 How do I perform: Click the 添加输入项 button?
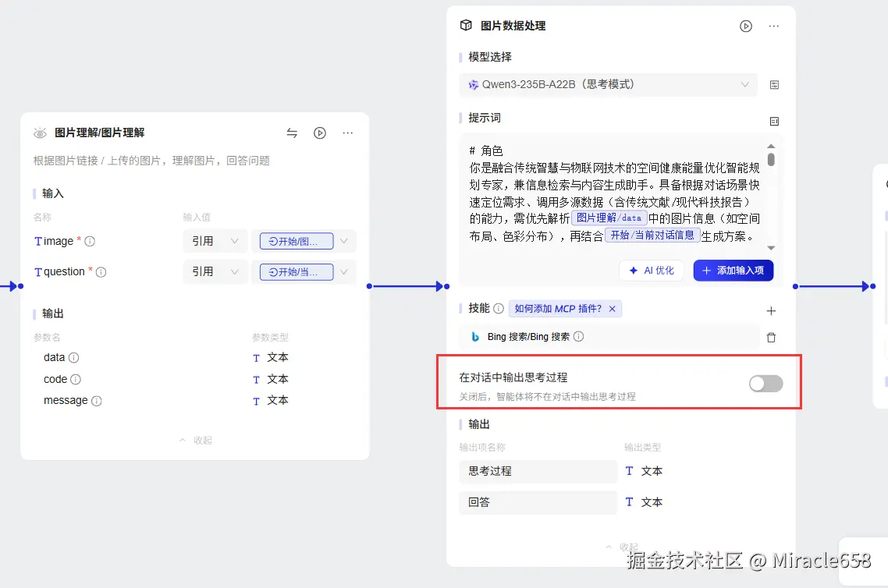tap(733, 271)
